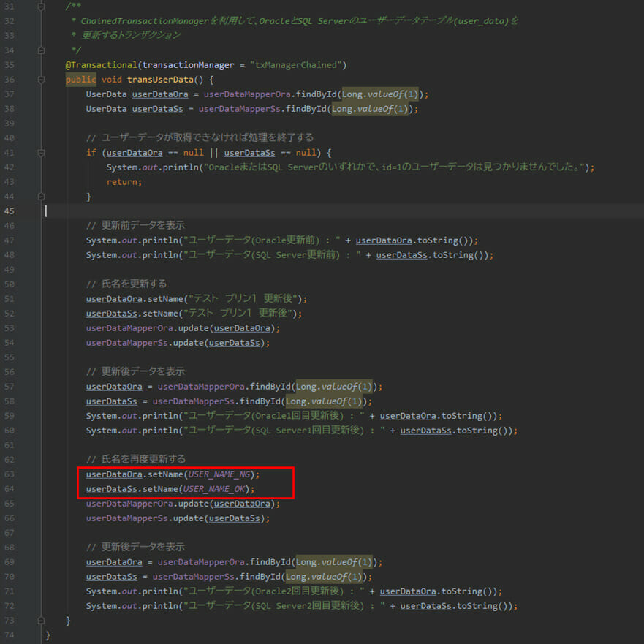Click the fold end marker at line 34
This screenshot has width=644, height=644.
pos(42,50)
